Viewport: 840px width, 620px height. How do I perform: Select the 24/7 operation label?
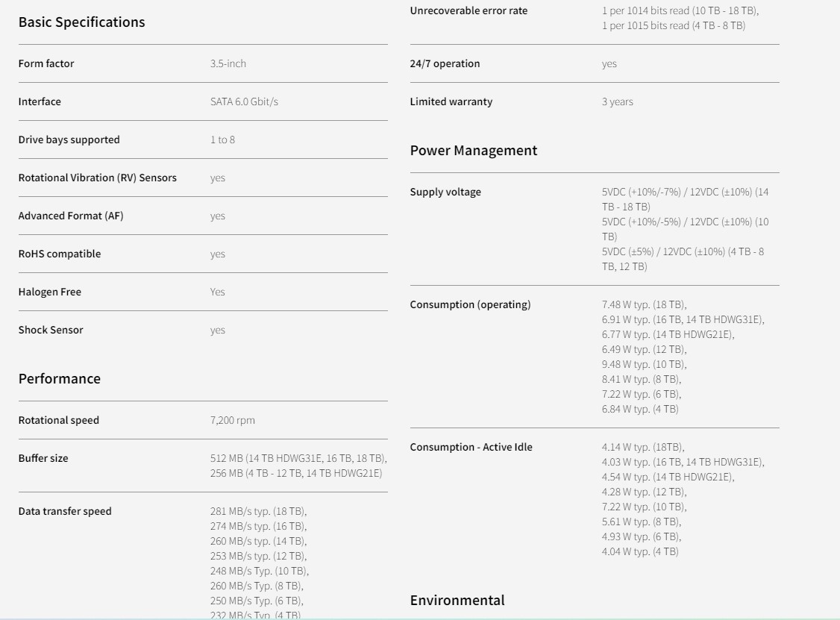[445, 63]
